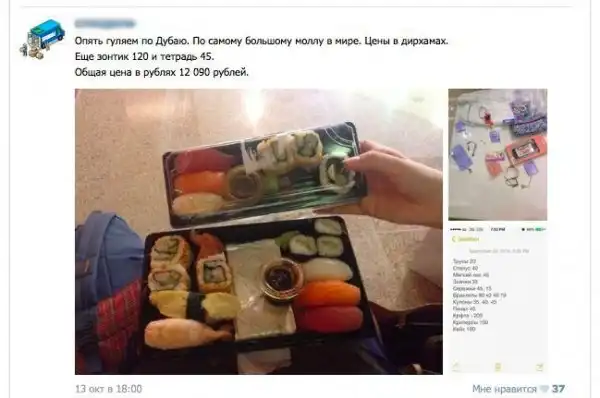Click battery indicator in notes screenshot
The height and width of the screenshot is (398, 600).
point(540,229)
